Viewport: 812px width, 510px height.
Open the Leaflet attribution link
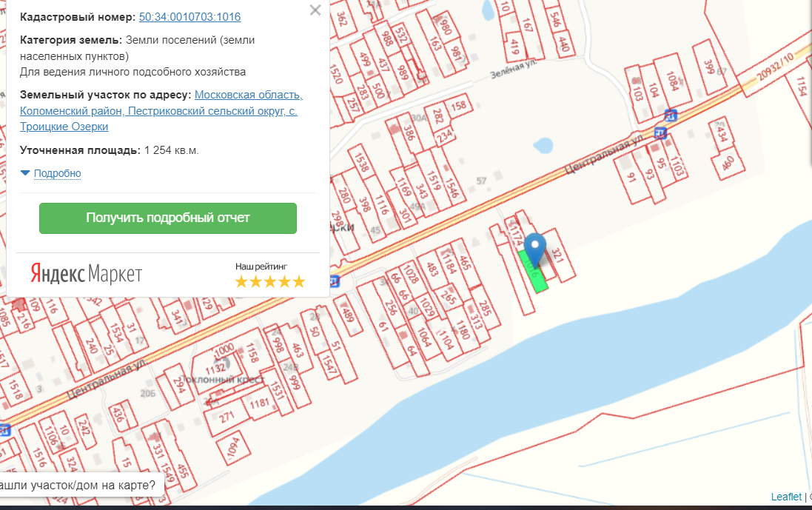[x=785, y=497]
